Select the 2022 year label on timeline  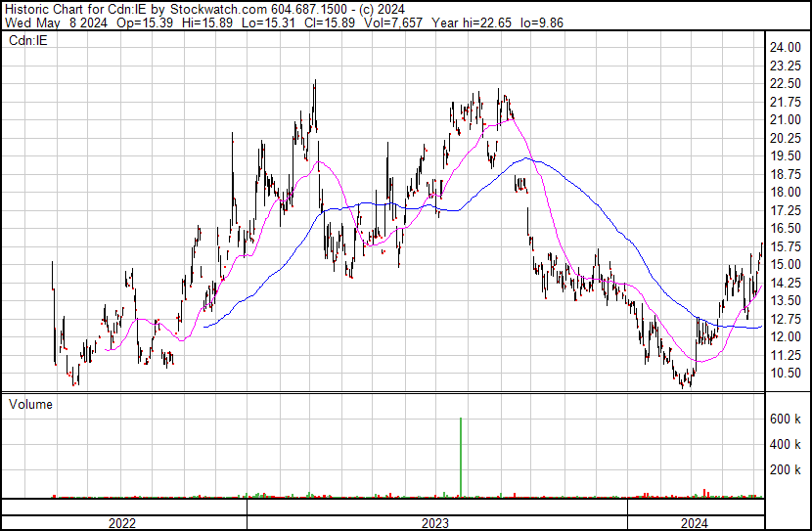pyautogui.click(x=122, y=523)
